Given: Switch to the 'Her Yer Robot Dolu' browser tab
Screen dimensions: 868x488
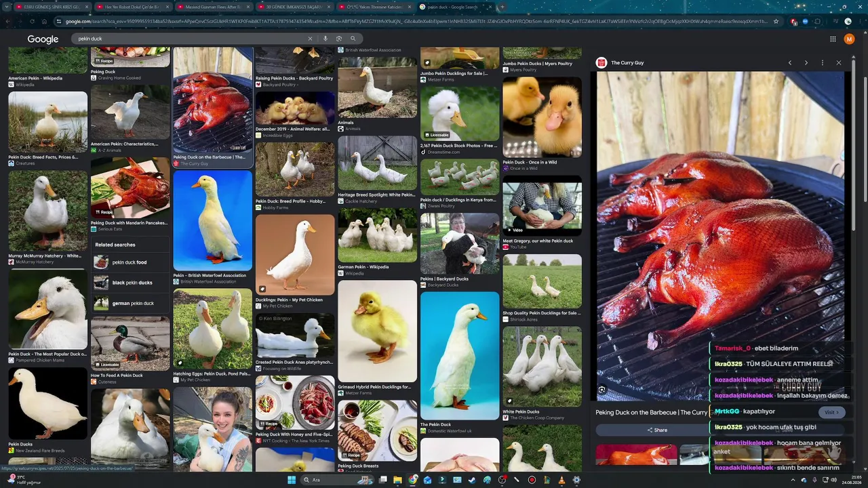Looking at the screenshot, I should coord(133,7).
